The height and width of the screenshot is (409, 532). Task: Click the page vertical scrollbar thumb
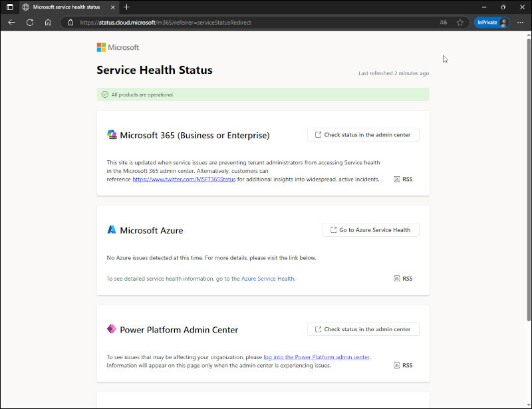tap(529, 180)
